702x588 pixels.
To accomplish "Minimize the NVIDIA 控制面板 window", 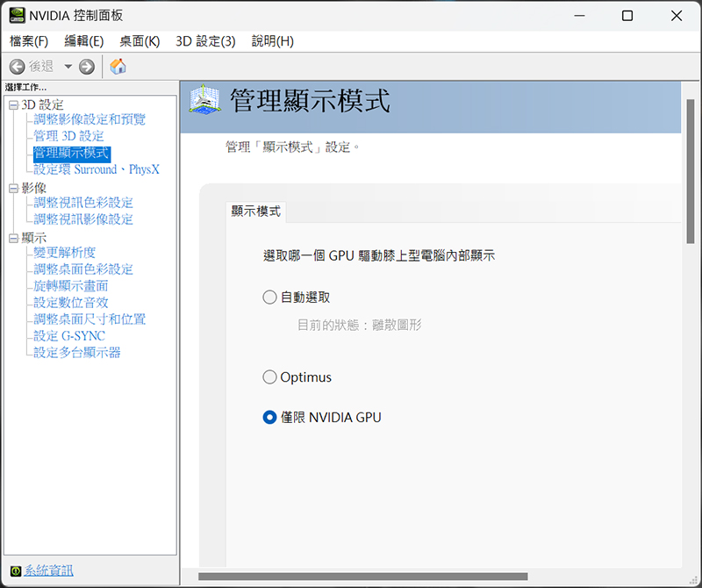I will coord(580,16).
